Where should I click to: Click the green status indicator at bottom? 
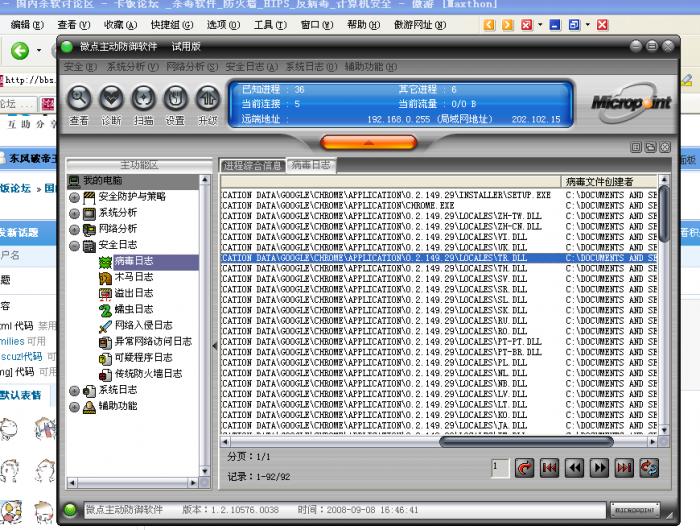coord(70,510)
